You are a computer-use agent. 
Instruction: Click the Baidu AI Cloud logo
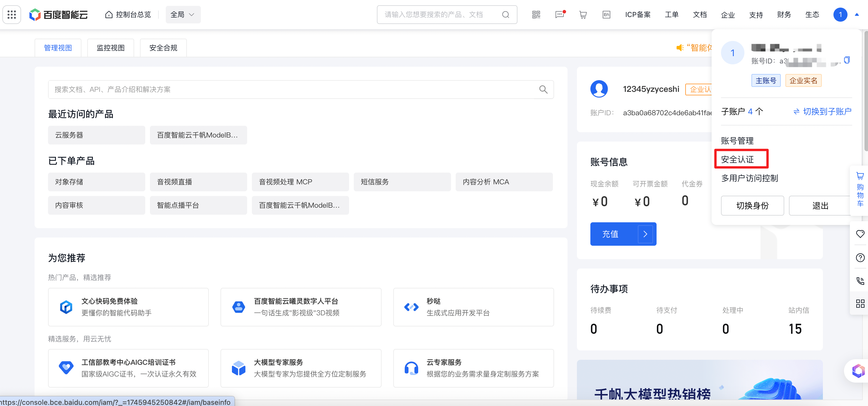pos(59,14)
